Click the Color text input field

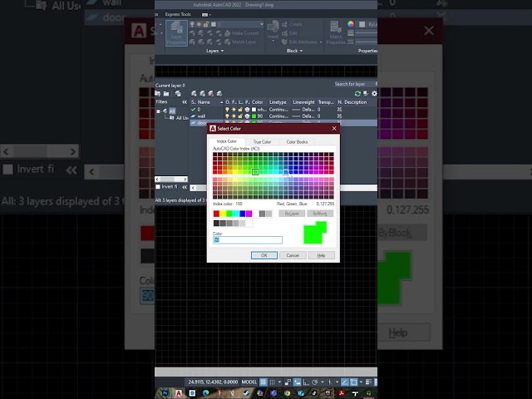248,240
